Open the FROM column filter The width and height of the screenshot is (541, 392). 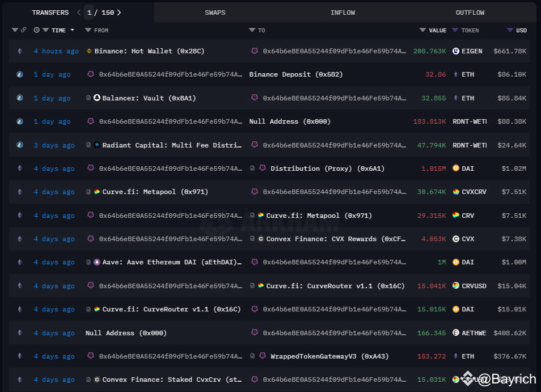coord(88,31)
